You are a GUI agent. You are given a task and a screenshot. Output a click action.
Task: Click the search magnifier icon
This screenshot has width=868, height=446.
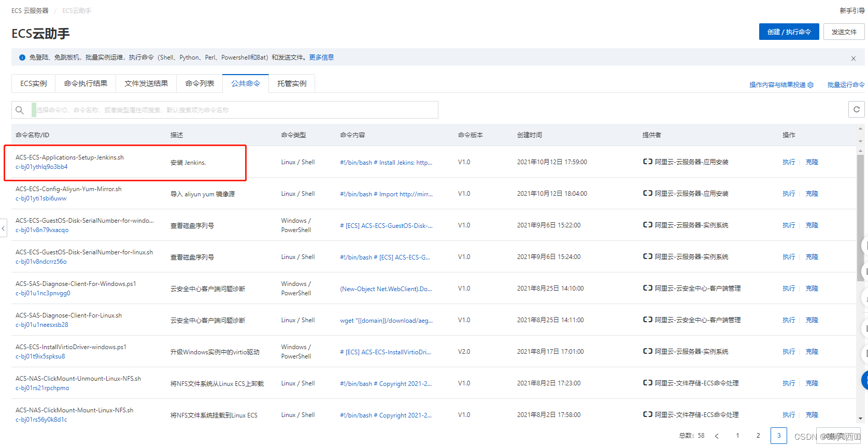tap(20, 110)
